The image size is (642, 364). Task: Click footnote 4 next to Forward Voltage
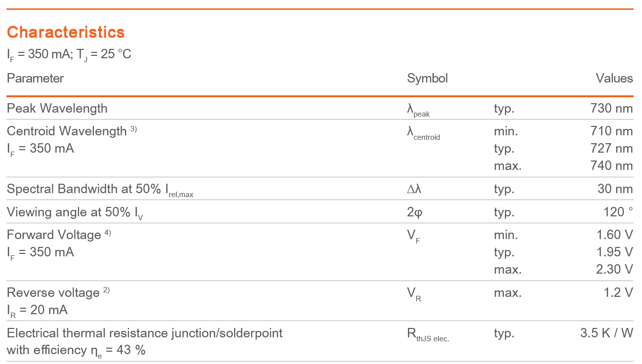(108, 233)
